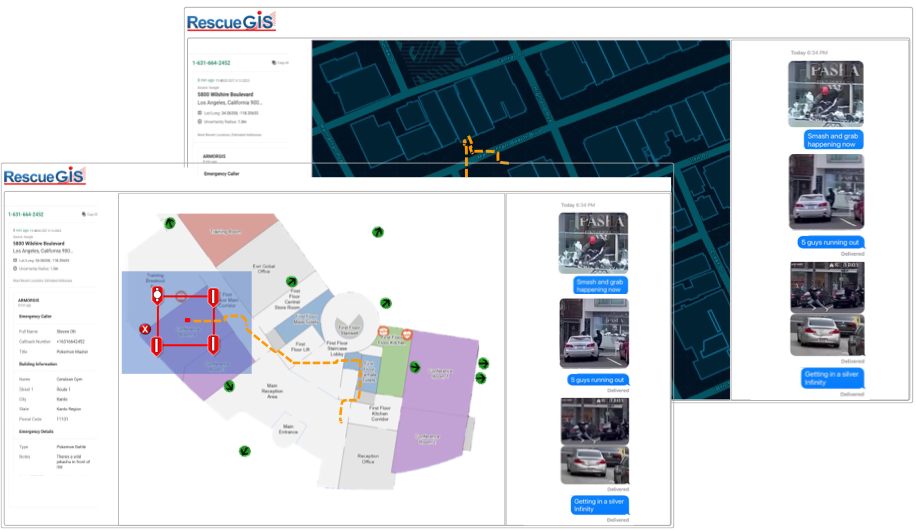Click green arrow below Esri Global Office
Image resolution: width=916 pixels, height=531 pixels.
pos(291,281)
